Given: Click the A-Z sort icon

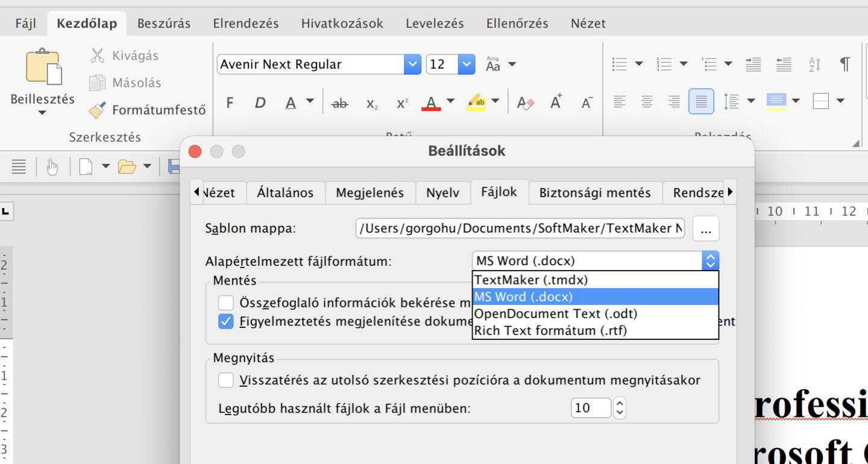Looking at the screenshot, I should coord(814,64).
